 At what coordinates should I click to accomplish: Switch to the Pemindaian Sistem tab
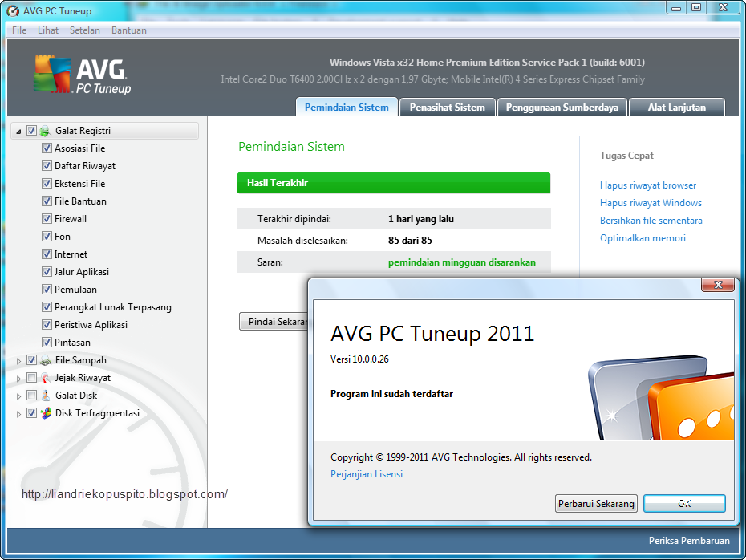point(347,107)
